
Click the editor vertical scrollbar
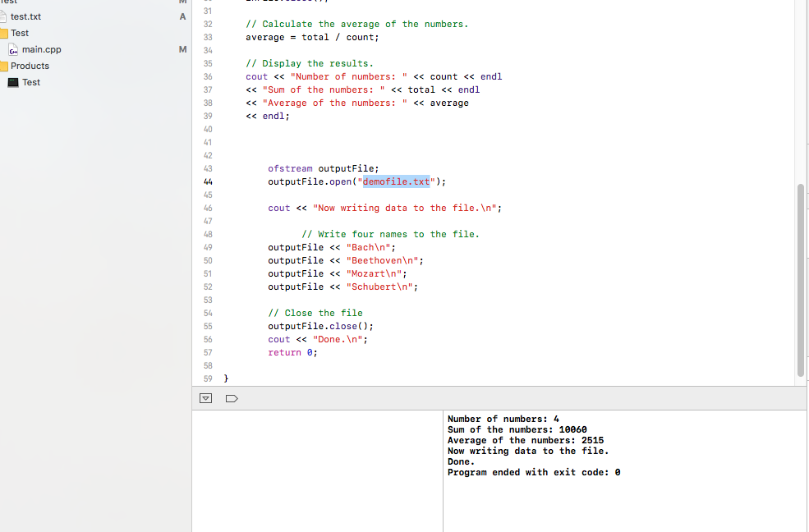(x=800, y=281)
